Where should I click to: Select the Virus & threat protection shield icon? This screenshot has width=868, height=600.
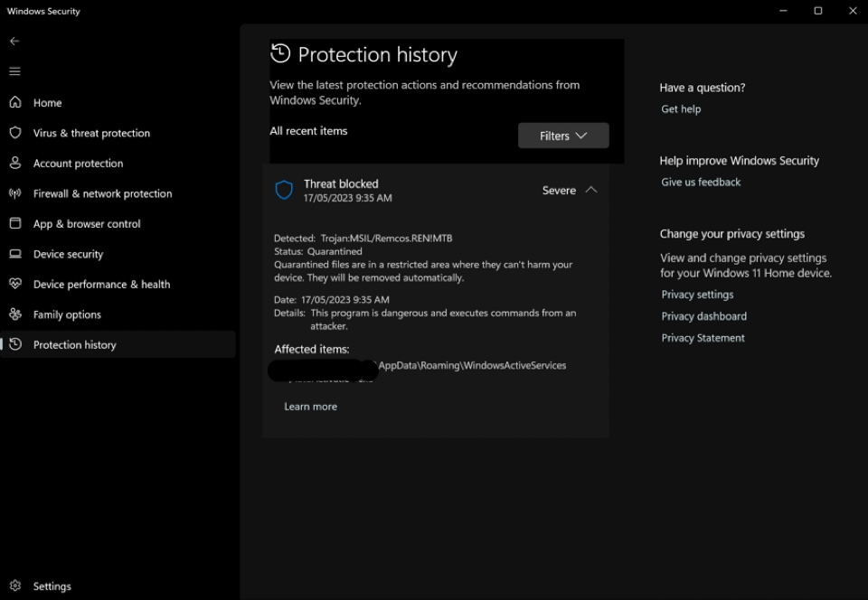pyautogui.click(x=15, y=133)
